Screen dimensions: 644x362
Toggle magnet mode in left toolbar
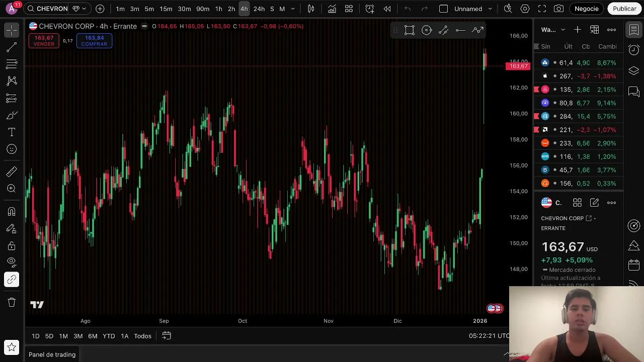[x=12, y=212]
